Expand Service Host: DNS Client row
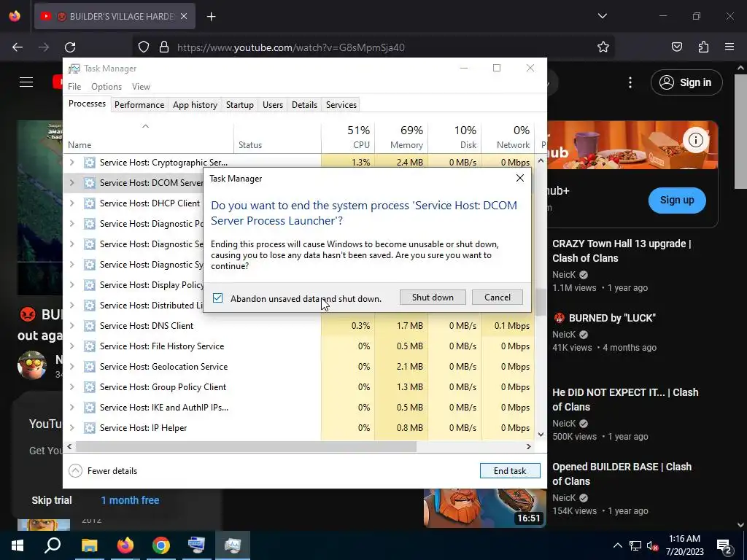 pyautogui.click(x=72, y=326)
